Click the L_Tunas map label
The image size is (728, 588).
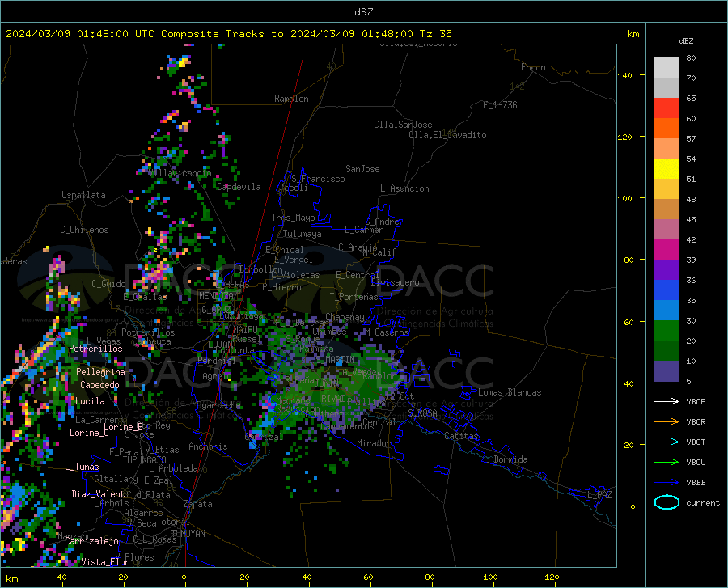(82, 467)
